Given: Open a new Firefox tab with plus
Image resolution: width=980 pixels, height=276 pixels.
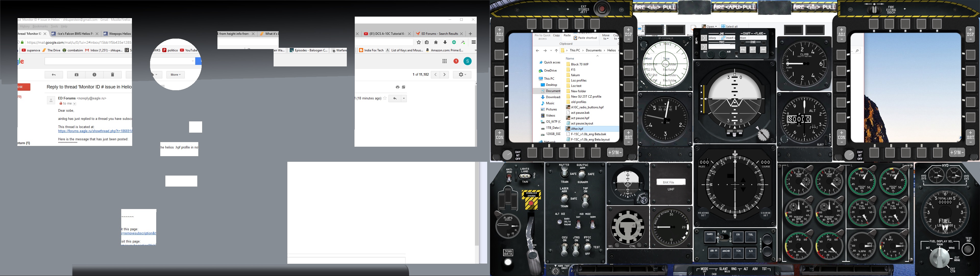Looking at the screenshot, I should [x=470, y=33].
